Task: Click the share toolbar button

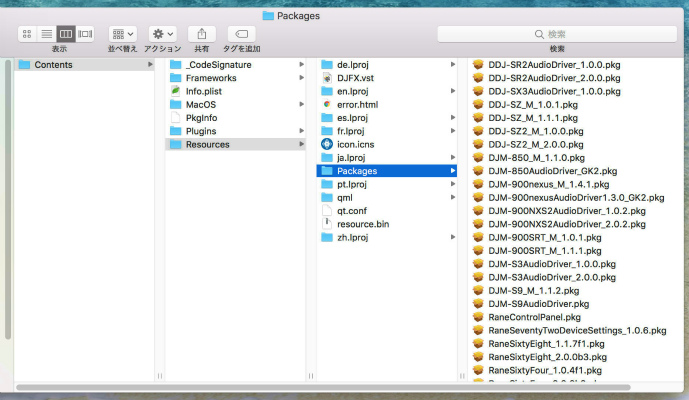Action: point(202,34)
